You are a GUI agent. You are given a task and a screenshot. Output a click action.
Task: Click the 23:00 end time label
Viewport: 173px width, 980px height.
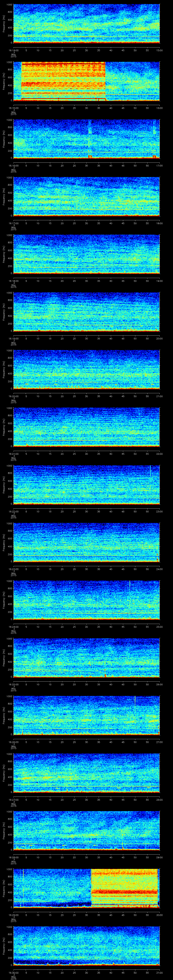coord(160,511)
